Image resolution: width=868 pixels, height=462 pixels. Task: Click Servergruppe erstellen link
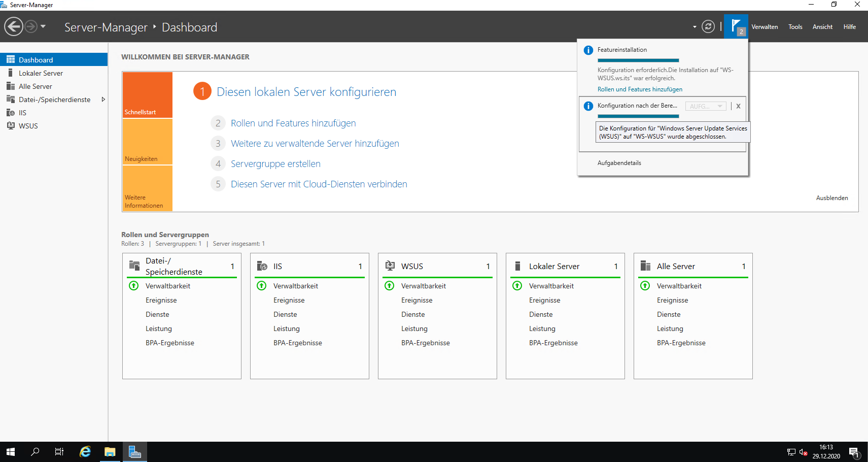tap(275, 164)
